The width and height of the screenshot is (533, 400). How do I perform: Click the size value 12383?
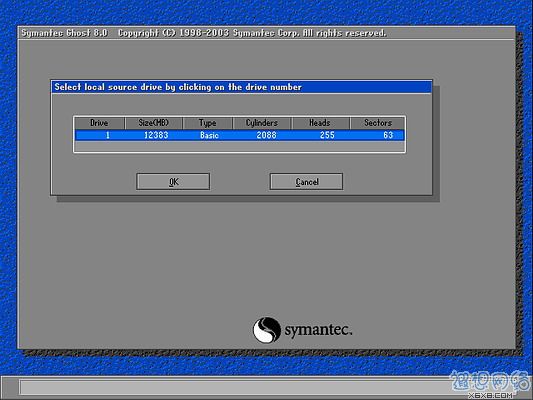pos(156,135)
